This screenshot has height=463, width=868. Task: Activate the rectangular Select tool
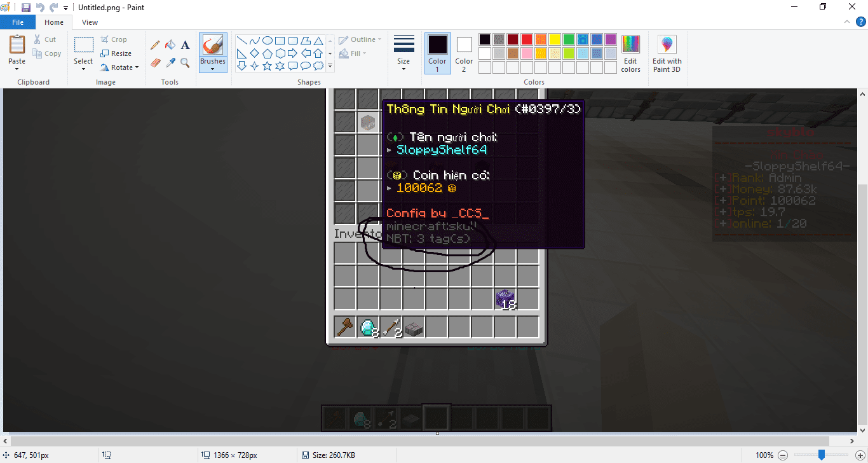[x=83, y=45]
